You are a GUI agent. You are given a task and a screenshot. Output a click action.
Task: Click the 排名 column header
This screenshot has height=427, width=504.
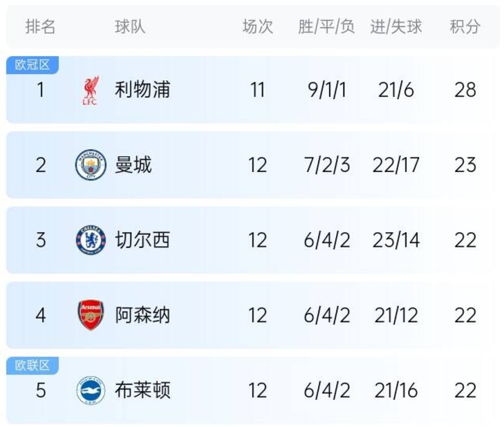tap(41, 26)
